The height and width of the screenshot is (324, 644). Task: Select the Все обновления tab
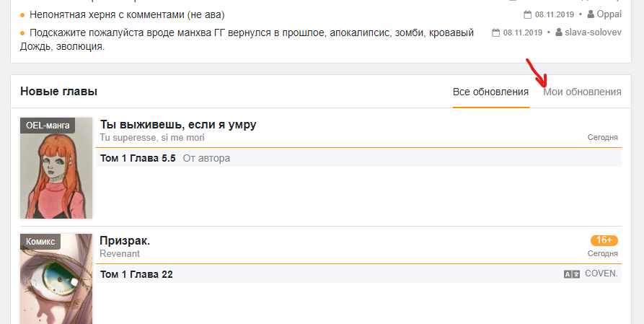(491, 92)
